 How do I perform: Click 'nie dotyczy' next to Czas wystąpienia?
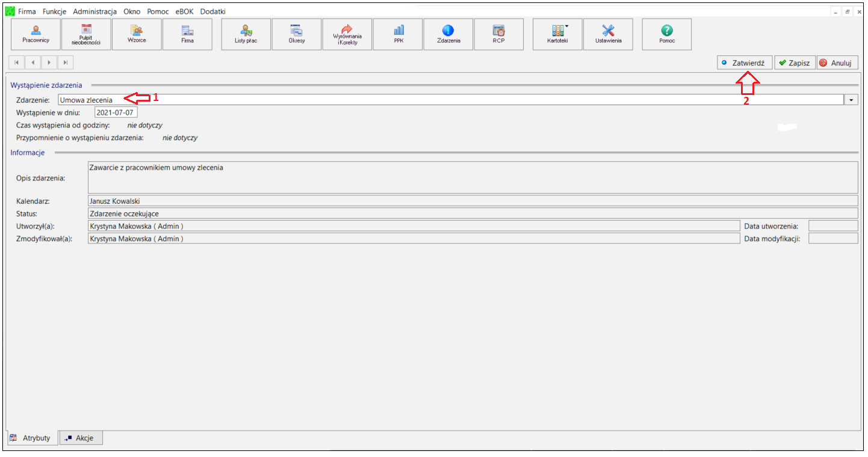144,125
